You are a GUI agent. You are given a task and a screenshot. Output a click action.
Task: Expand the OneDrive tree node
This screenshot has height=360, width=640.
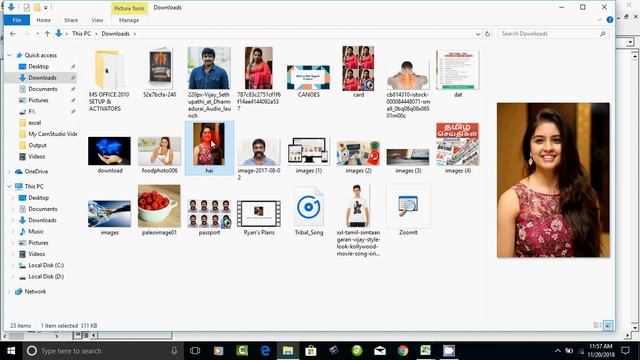tap(9, 172)
